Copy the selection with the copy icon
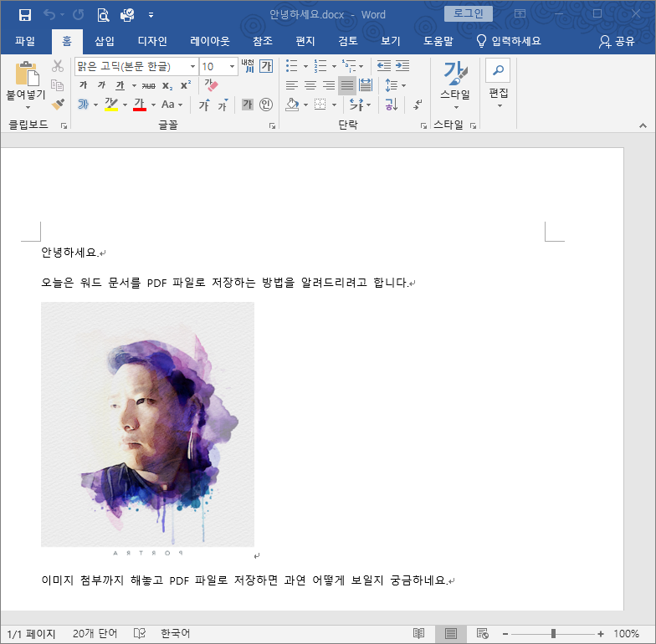 click(x=58, y=85)
